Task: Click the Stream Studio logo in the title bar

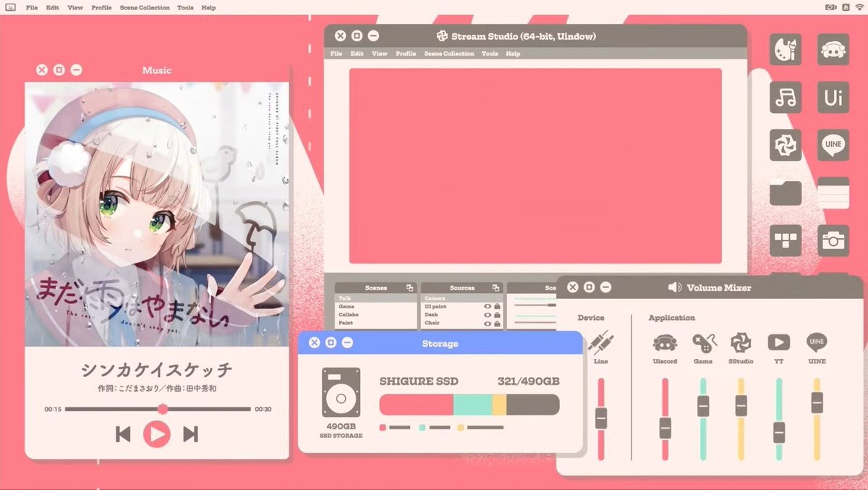Action: pyautogui.click(x=443, y=36)
